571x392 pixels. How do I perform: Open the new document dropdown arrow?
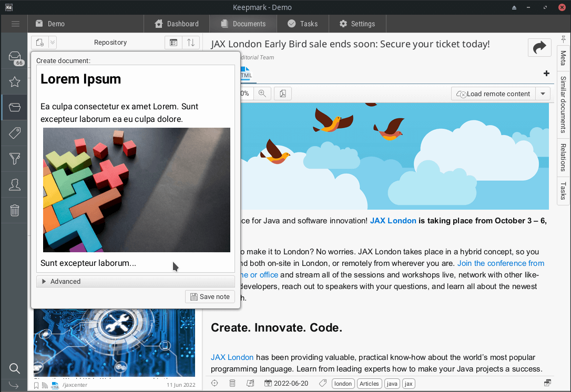tap(53, 43)
